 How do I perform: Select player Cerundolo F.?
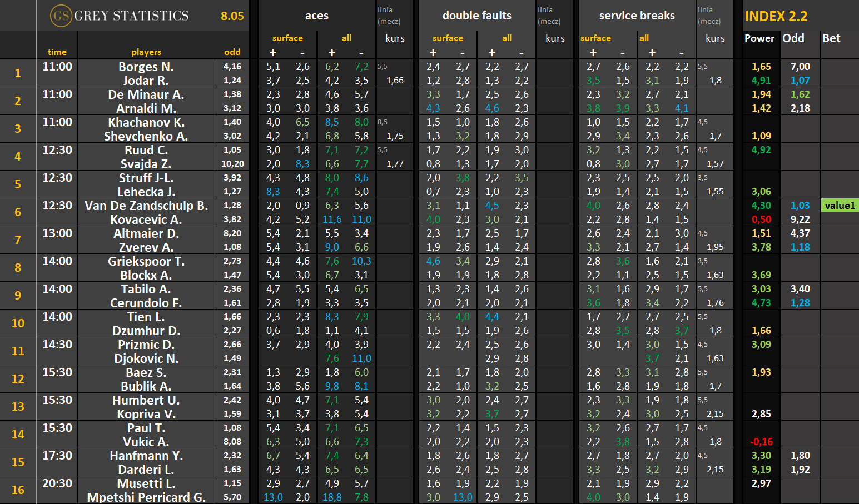[146, 303]
